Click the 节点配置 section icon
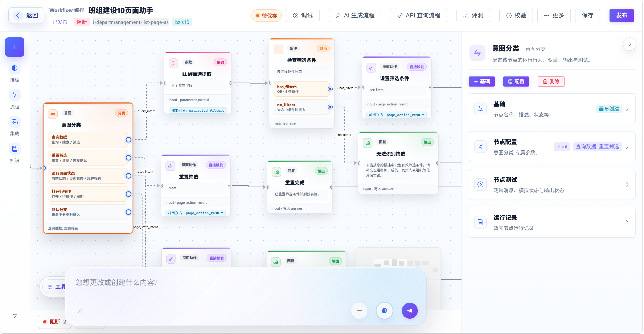Viewport: 644px width, 334px height. tap(480, 147)
